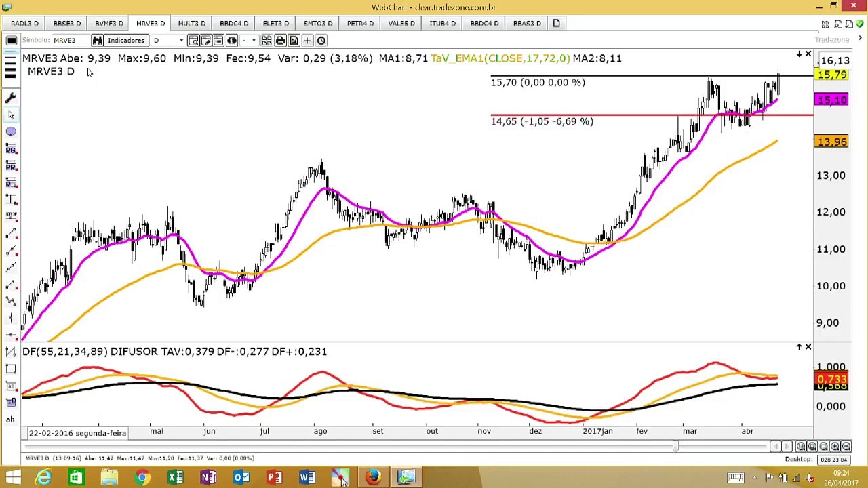The height and width of the screenshot is (488, 868).
Task: Select the PR projection tool
Action: (x=11, y=165)
